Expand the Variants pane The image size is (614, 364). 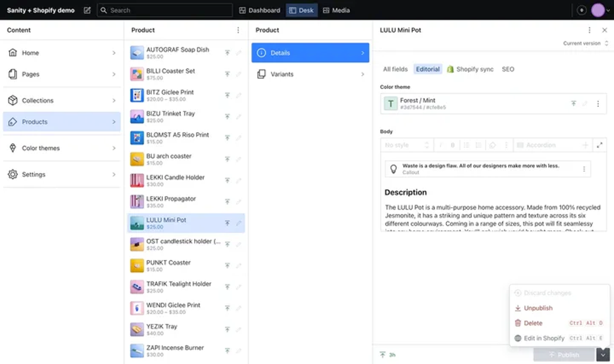(x=310, y=74)
